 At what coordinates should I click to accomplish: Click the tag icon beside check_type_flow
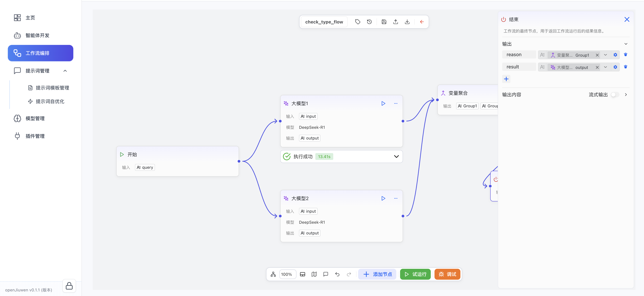(357, 22)
